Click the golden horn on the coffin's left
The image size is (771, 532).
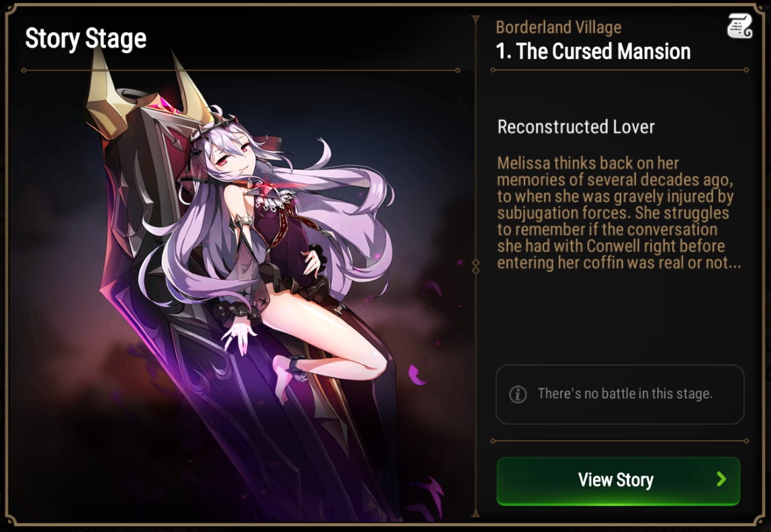click(104, 93)
